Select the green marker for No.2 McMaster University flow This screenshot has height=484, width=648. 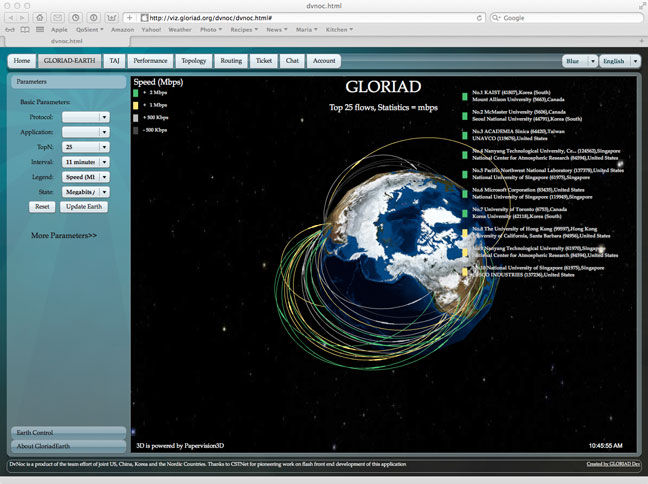(465, 116)
